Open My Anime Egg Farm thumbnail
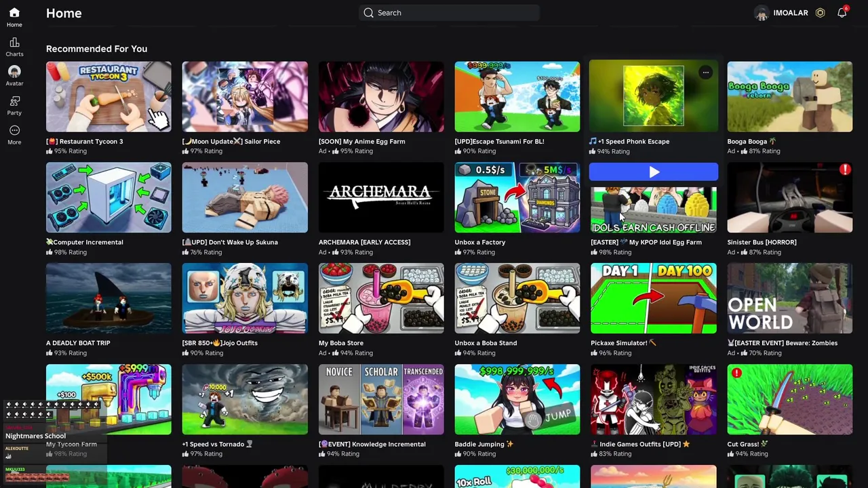This screenshot has height=488, width=868. (x=381, y=97)
